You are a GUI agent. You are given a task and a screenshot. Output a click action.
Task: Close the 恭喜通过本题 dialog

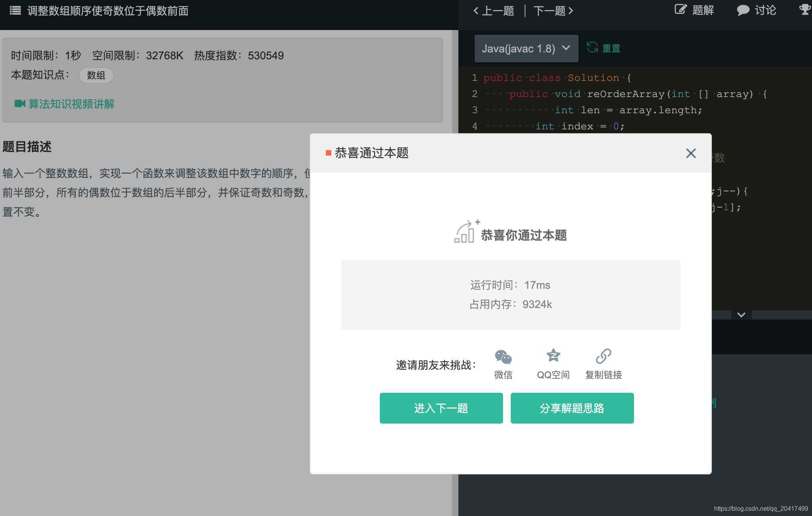(691, 153)
